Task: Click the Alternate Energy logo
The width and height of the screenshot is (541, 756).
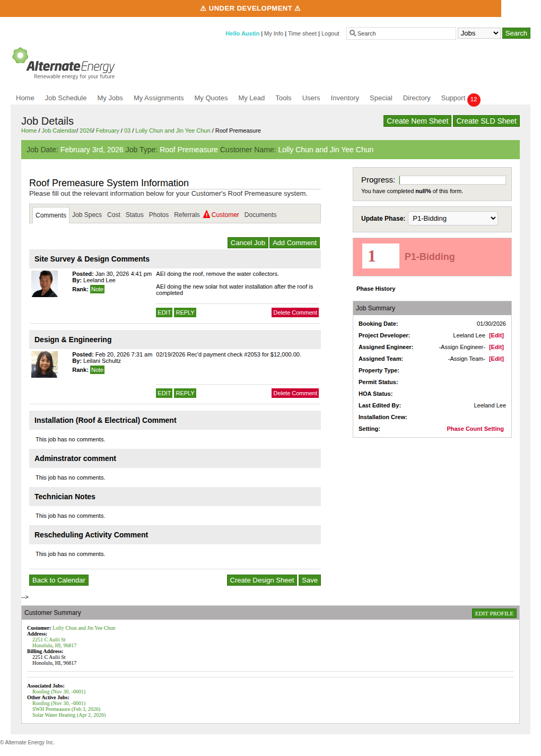Action: [x=64, y=64]
